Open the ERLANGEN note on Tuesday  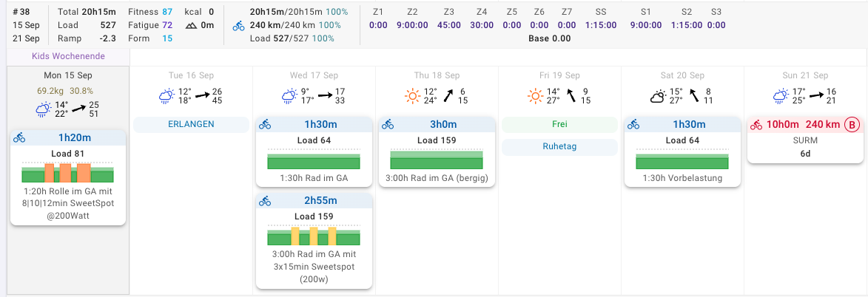coord(191,124)
